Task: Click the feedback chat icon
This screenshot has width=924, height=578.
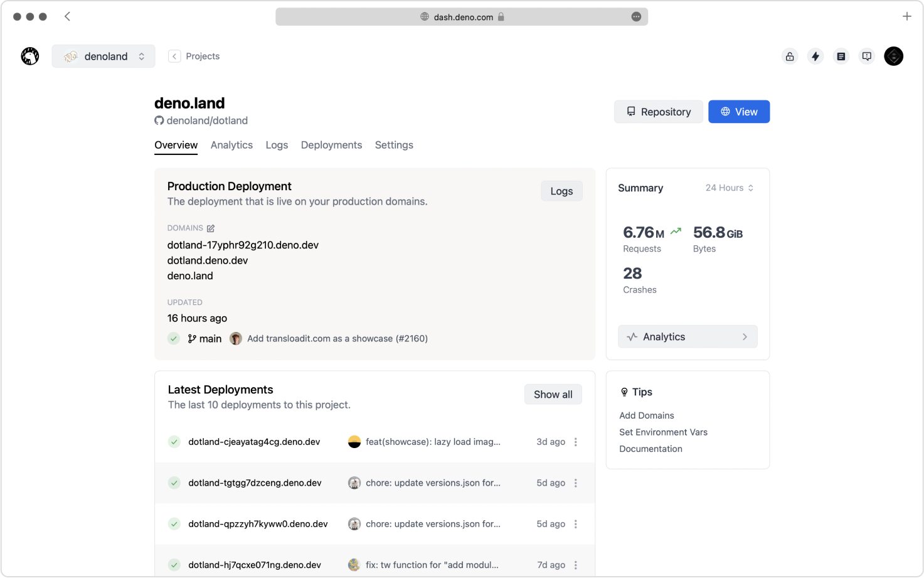Action: tap(867, 56)
